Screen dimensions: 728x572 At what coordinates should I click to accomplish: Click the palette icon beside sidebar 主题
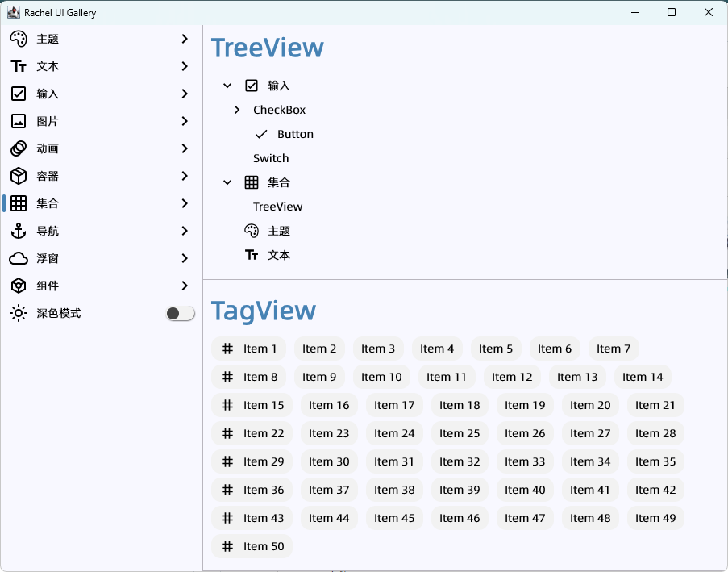19,39
